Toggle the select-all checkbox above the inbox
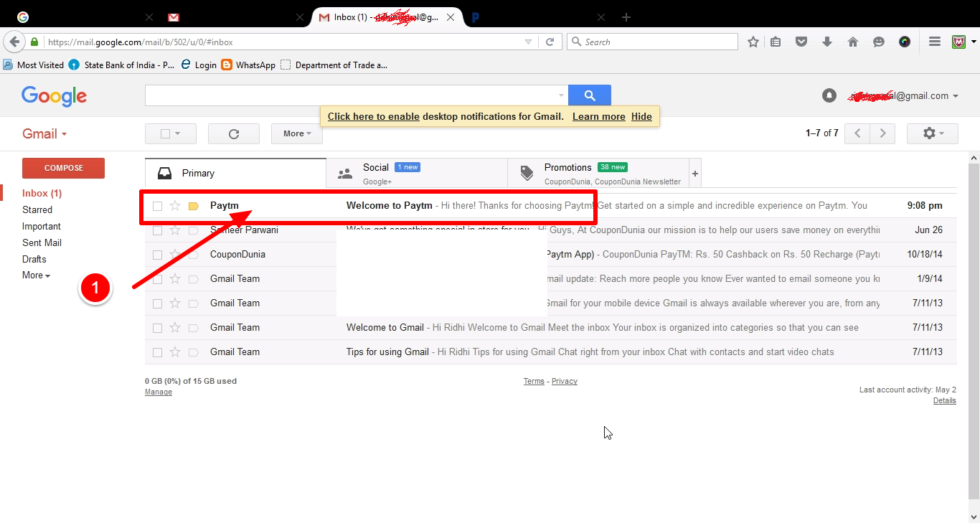Image resolution: width=980 pixels, height=528 pixels. [x=165, y=133]
